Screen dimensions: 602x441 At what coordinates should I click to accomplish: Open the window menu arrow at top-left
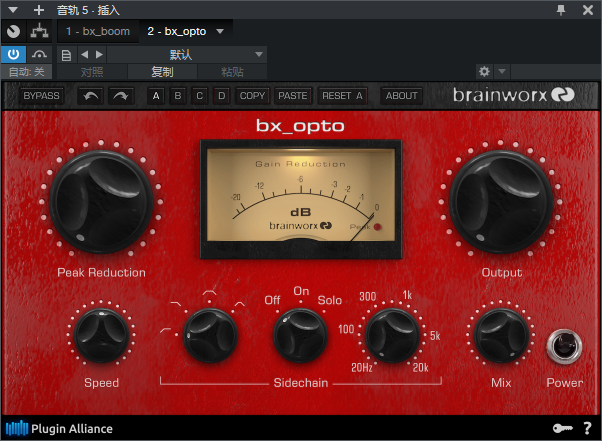click(x=14, y=9)
